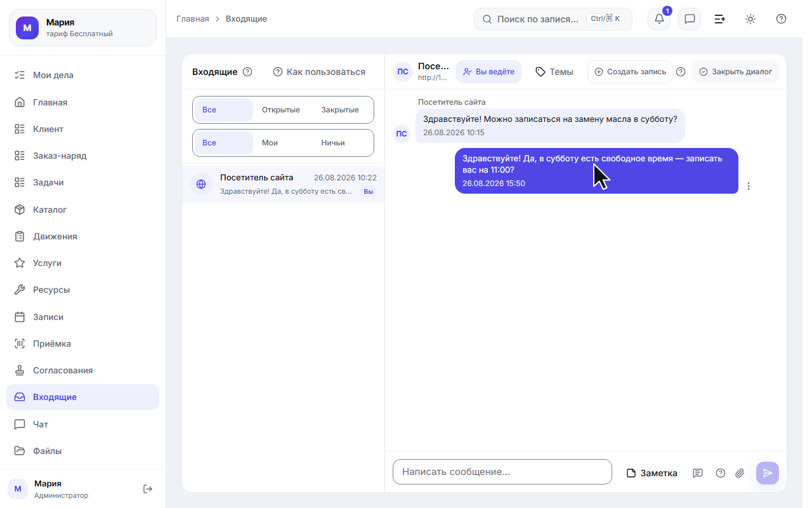Click Закрыть диалог button

coord(735,72)
